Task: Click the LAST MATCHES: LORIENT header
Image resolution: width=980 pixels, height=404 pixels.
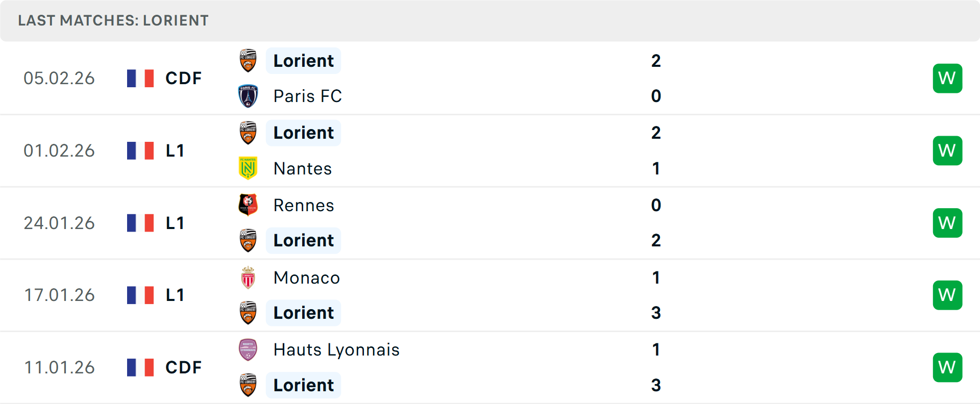Action: [113, 20]
